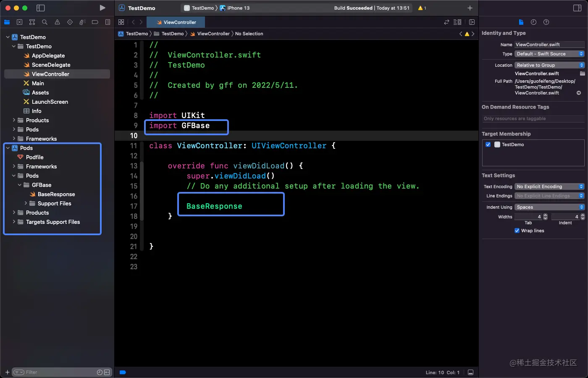Screen dimensions: 588x378
Task: Open the Line Endings dropdown
Action: point(549,196)
